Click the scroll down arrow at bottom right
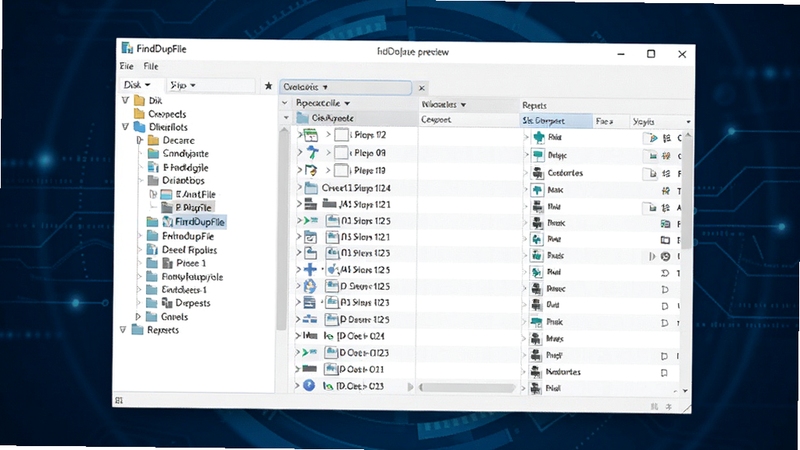 (x=685, y=391)
